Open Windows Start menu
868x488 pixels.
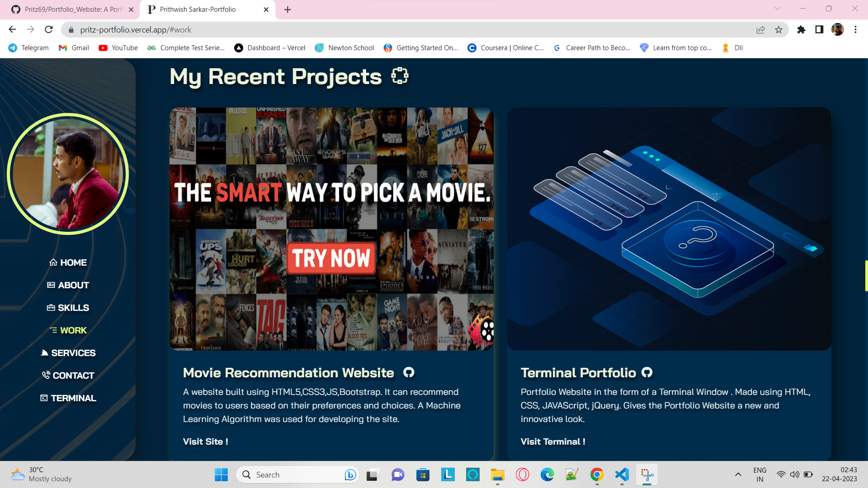coord(221,474)
